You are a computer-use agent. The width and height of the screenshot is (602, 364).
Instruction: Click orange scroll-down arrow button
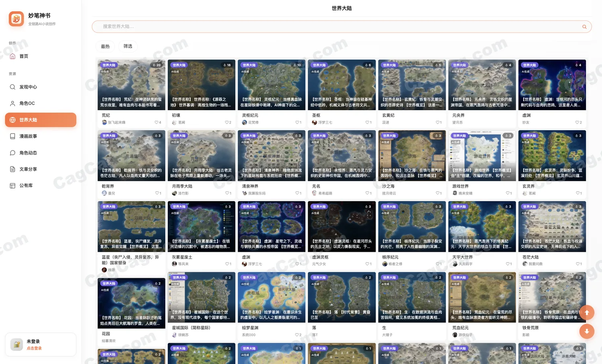pos(587,331)
